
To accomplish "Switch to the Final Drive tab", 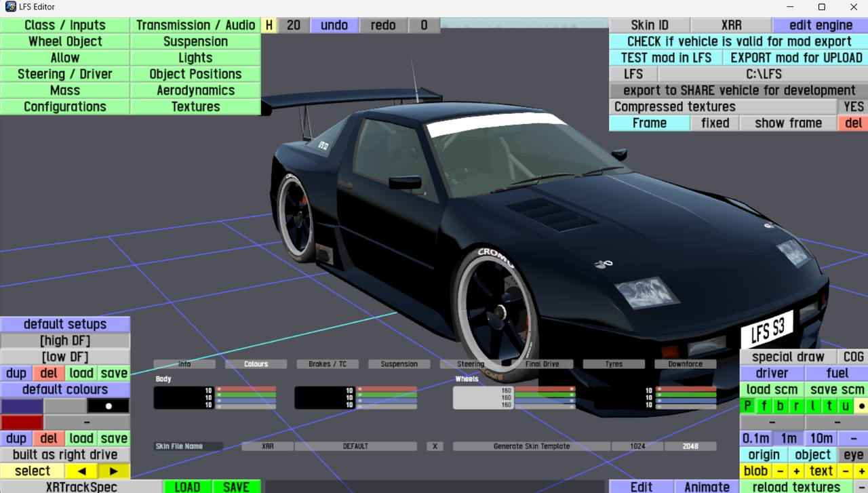I will pyautogui.click(x=542, y=364).
